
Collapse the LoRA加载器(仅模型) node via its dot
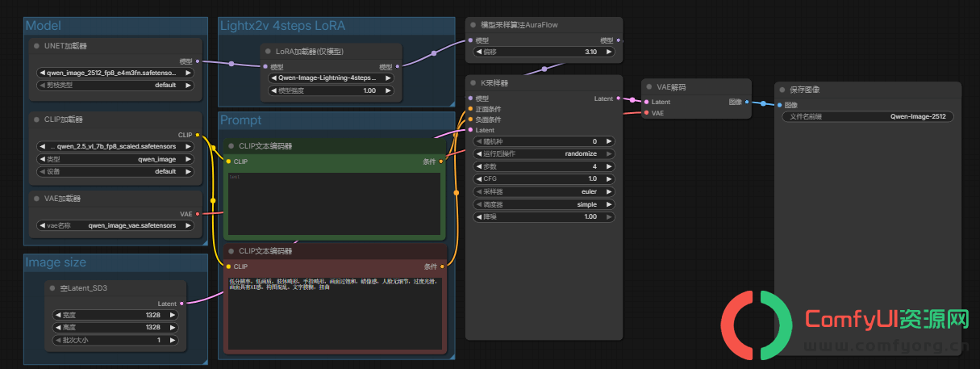(x=268, y=51)
